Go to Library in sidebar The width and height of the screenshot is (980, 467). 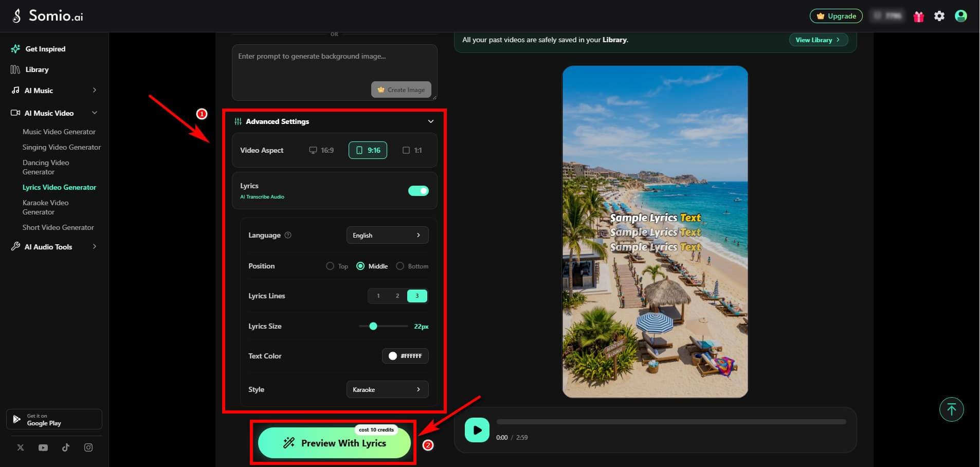[x=37, y=69]
